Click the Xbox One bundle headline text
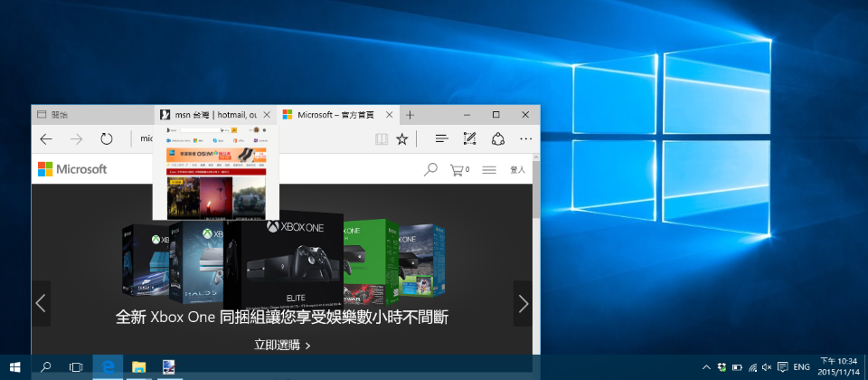The height and width of the screenshot is (380, 868). point(282,318)
